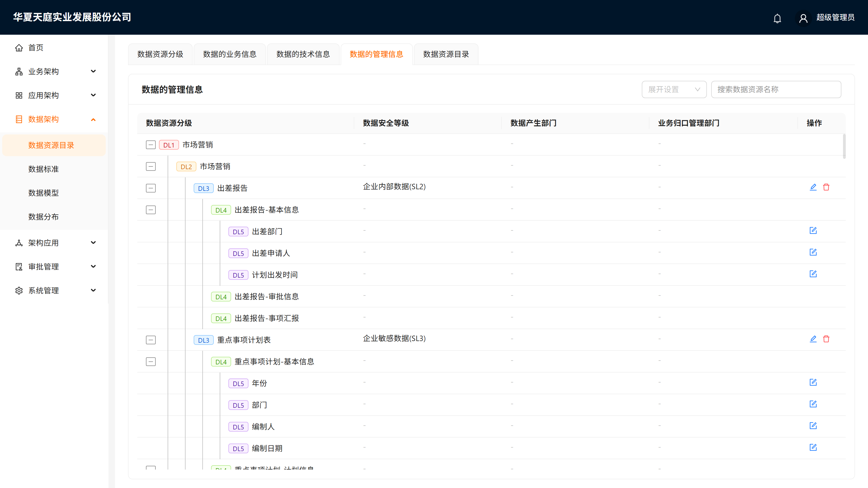
Task: Expand the 架构应用 menu
Action: click(x=54, y=243)
